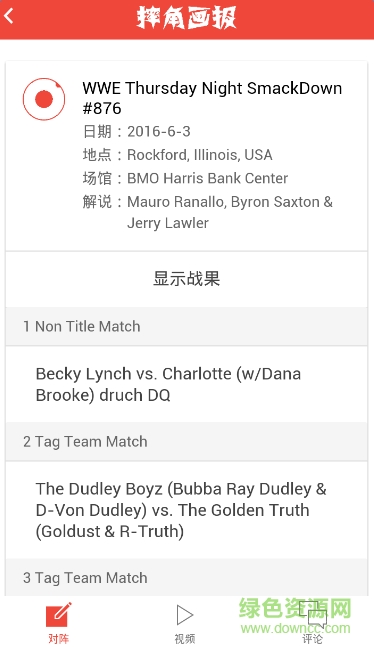Image resolution: width=374 pixels, height=647 pixels.
Task: Select the 对阵 tab label
Action: pyautogui.click(x=59, y=638)
